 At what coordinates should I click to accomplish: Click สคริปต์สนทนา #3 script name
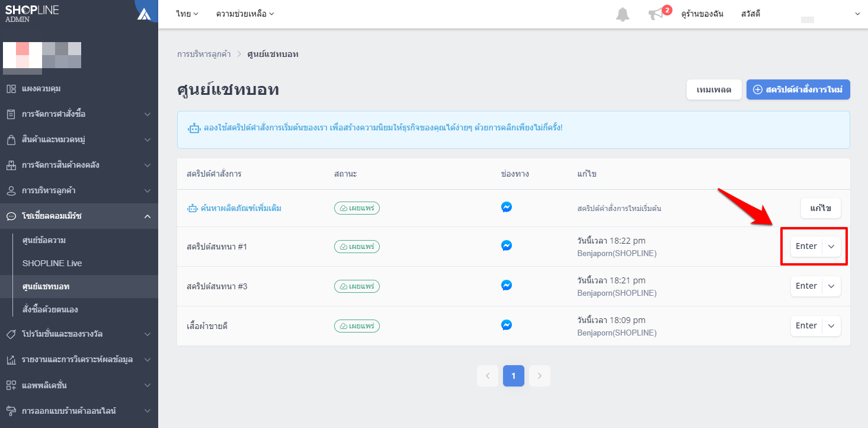click(217, 286)
